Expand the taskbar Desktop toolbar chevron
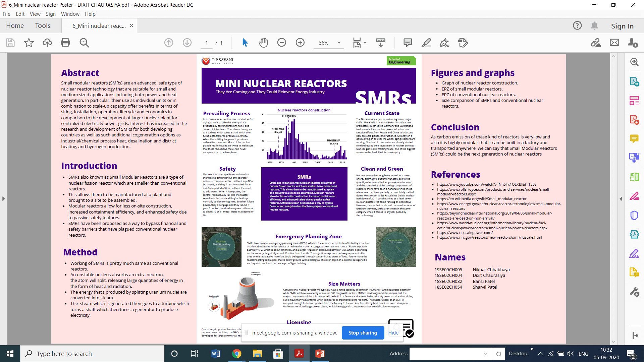The image size is (644, 362). [532, 349]
